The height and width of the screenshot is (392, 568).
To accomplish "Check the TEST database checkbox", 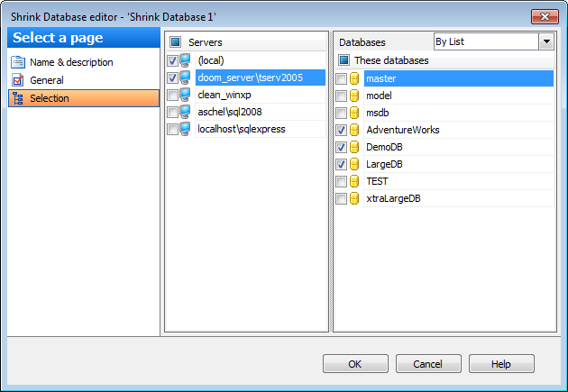I will click(341, 181).
